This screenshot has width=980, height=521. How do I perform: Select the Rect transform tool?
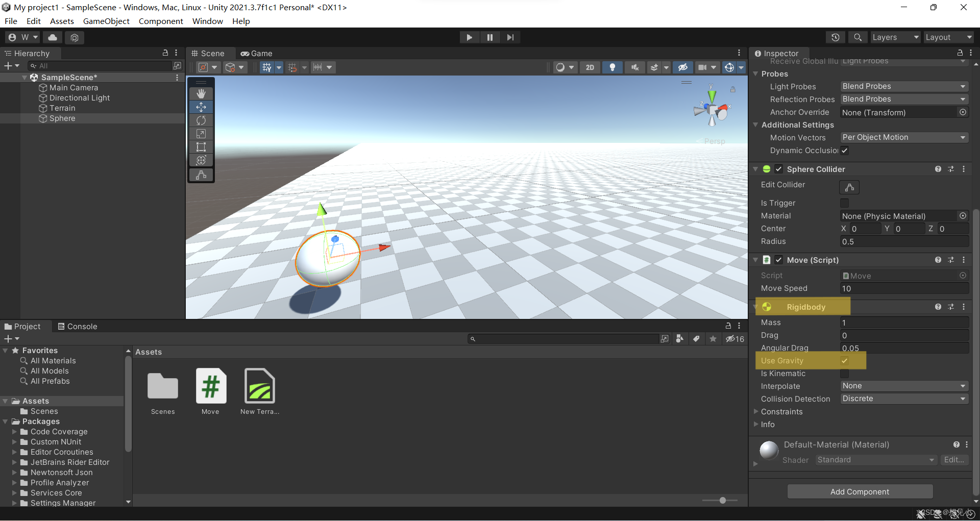coord(201,146)
